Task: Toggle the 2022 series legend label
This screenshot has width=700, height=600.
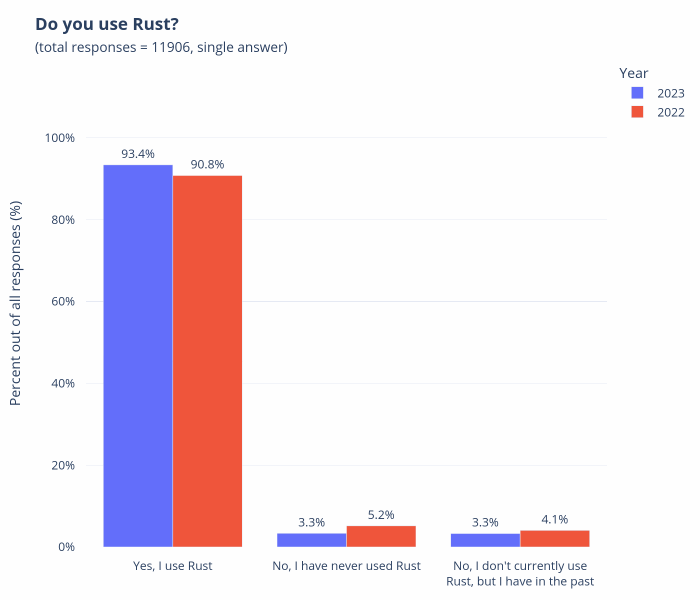Action: pyautogui.click(x=670, y=112)
